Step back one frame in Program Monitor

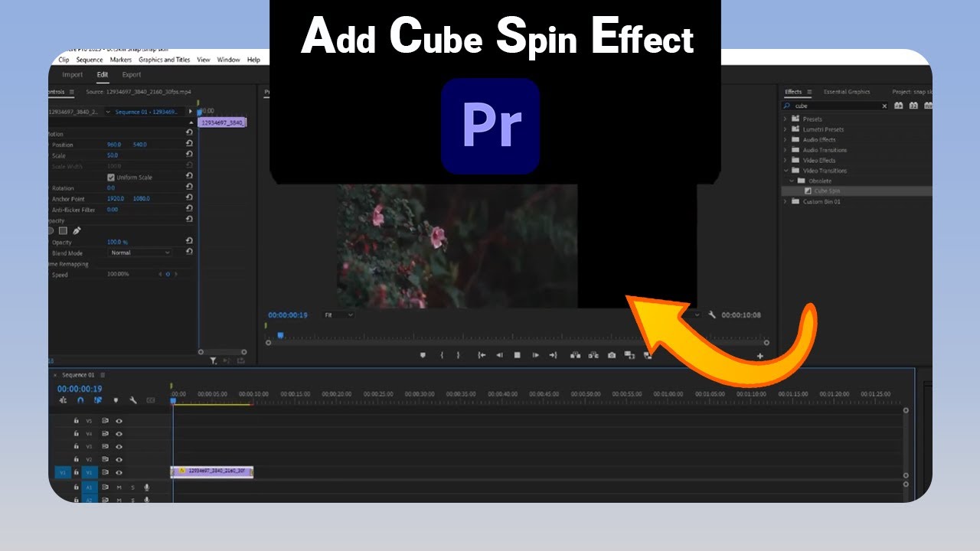[x=499, y=355]
